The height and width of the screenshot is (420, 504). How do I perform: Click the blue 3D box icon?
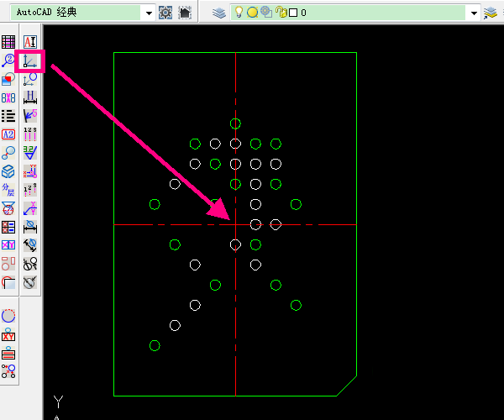tap(8, 171)
